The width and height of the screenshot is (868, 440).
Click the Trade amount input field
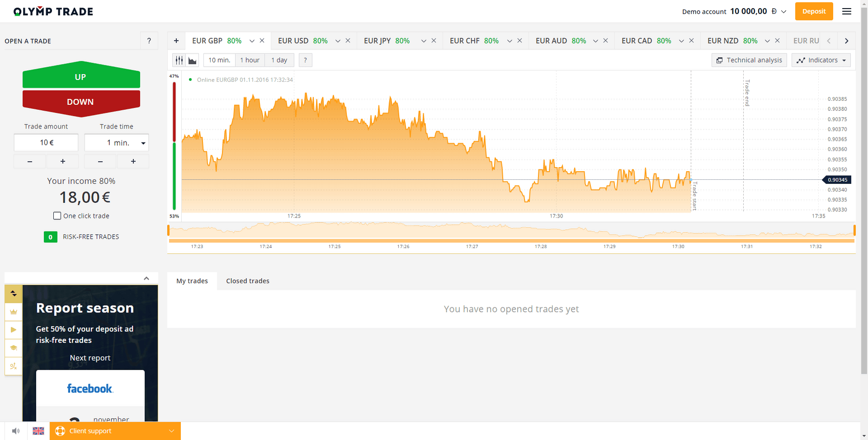(46, 143)
